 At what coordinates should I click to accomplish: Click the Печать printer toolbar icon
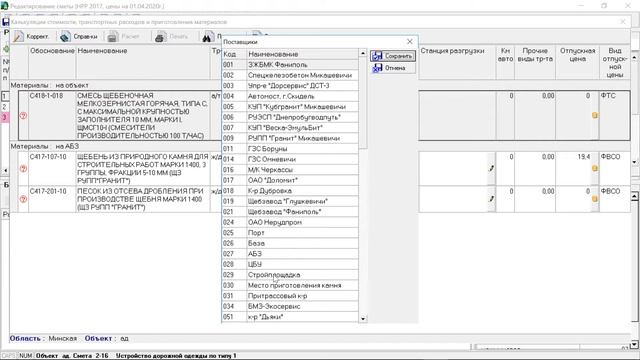coord(160,37)
